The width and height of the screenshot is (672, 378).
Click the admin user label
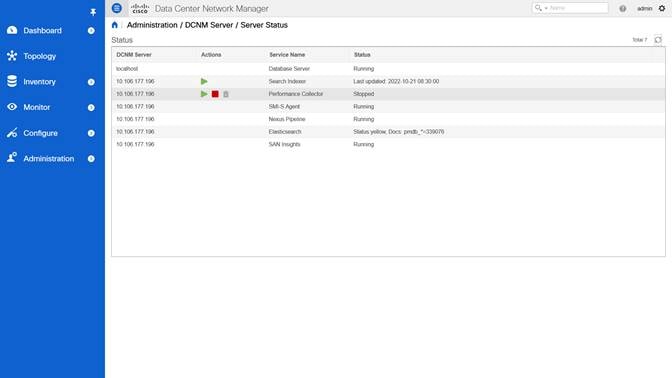point(644,8)
